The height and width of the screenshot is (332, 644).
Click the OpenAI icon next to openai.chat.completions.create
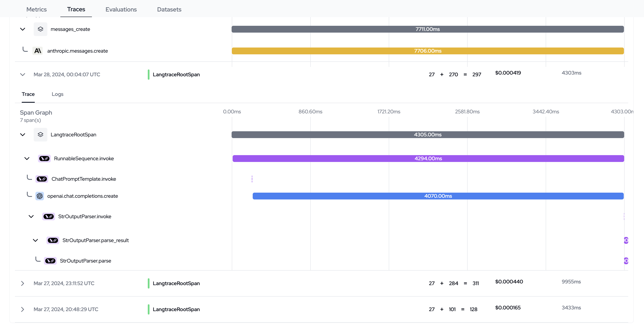(39, 196)
